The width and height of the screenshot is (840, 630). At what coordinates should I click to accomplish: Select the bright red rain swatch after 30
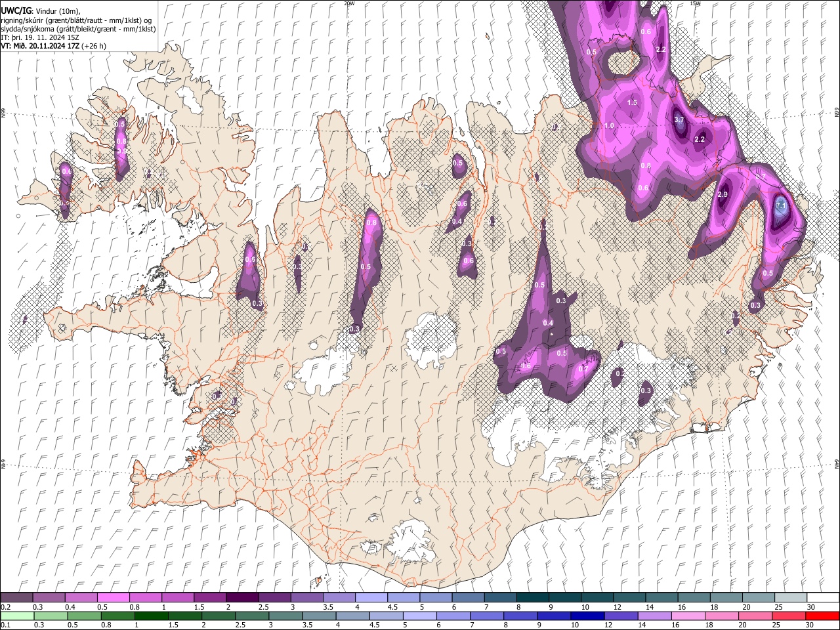[x=822, y=616]
